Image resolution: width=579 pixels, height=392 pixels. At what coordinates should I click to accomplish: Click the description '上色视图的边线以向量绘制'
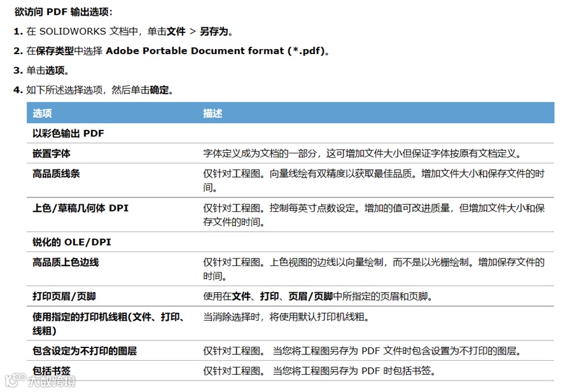(326, 262)
